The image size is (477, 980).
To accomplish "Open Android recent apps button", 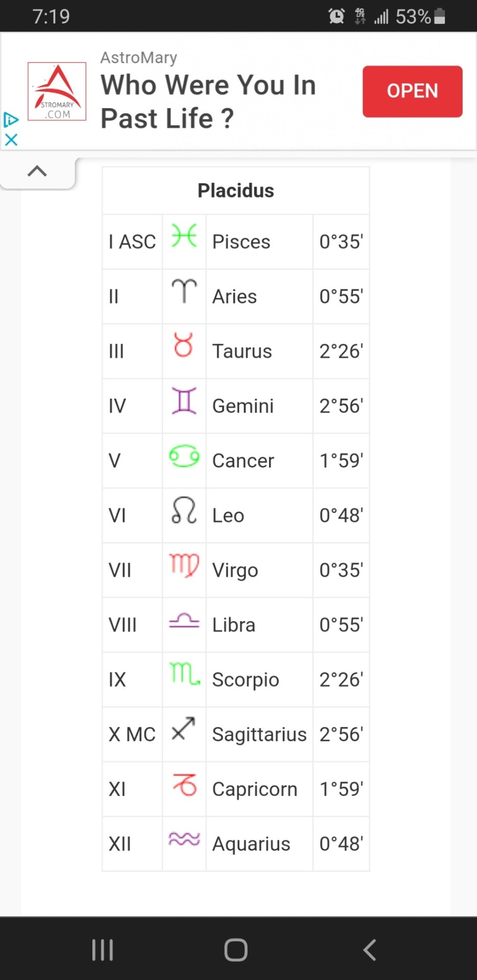I will 103,950.
